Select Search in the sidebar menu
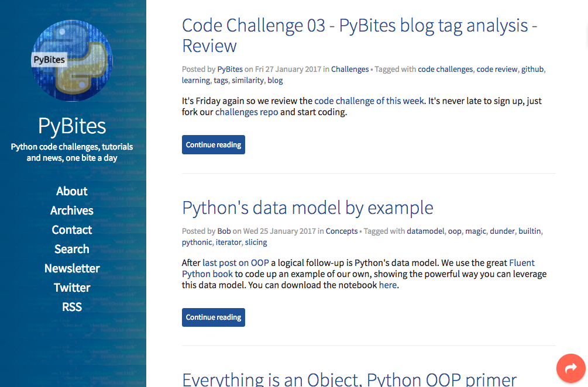The width and height of the screenshot is (588, 387). 72,249
